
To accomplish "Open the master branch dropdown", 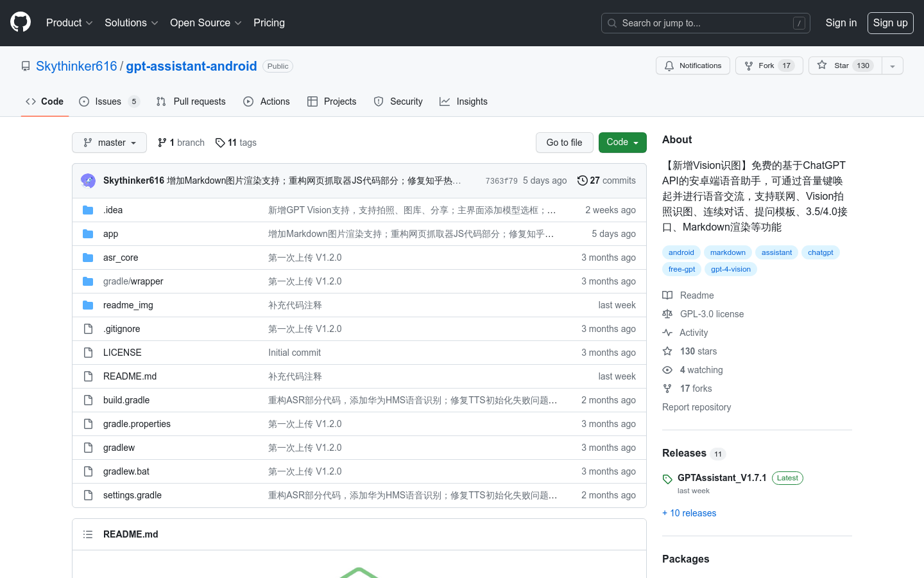I will (109, 142).
